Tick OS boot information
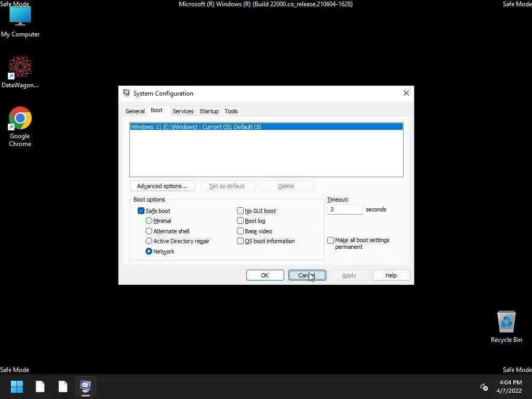The image size is (532, 399). (240, 241)
